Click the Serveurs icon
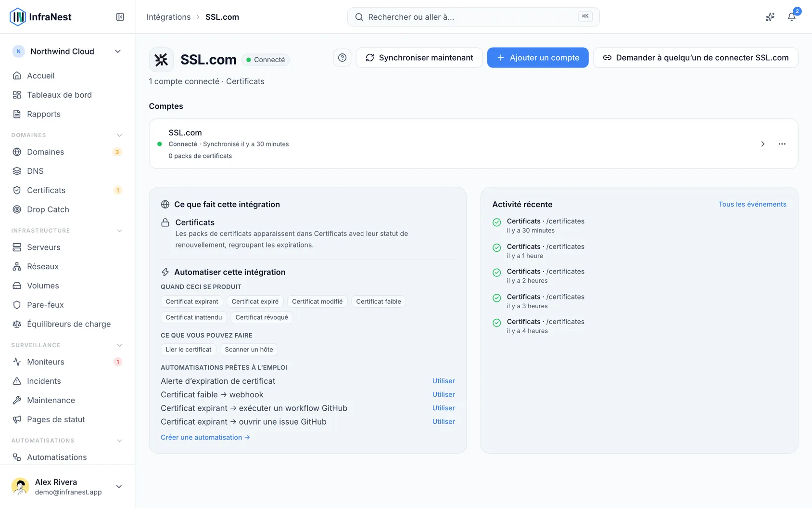 coord(17,247)
